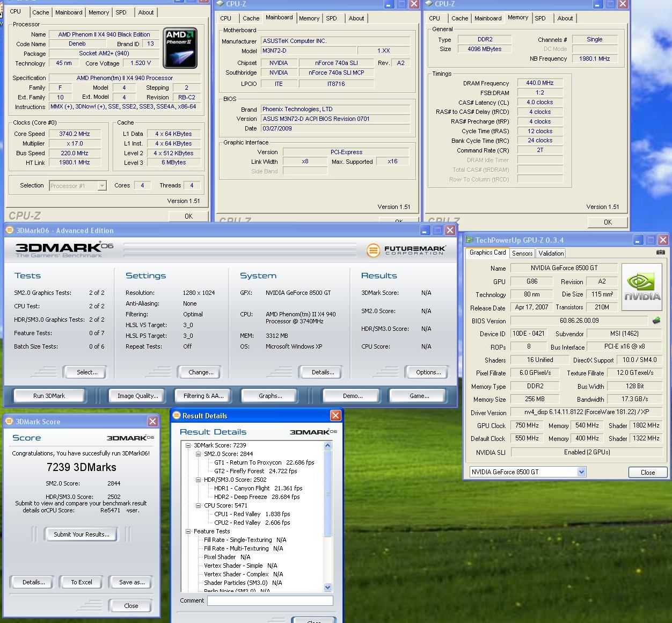Click the Result Details scroll-down arrow

tap(328, 588)
